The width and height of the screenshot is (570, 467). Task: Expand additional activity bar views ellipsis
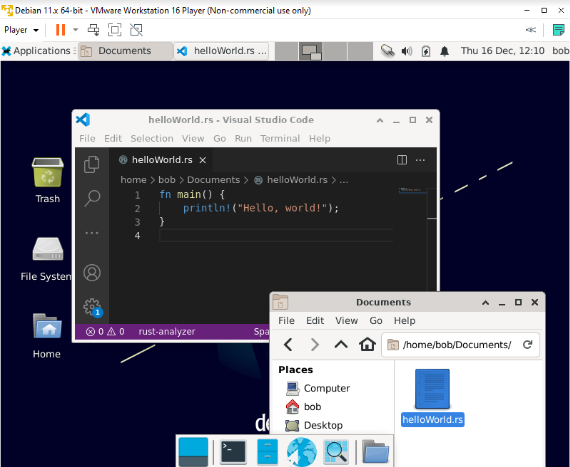[92, 233]
